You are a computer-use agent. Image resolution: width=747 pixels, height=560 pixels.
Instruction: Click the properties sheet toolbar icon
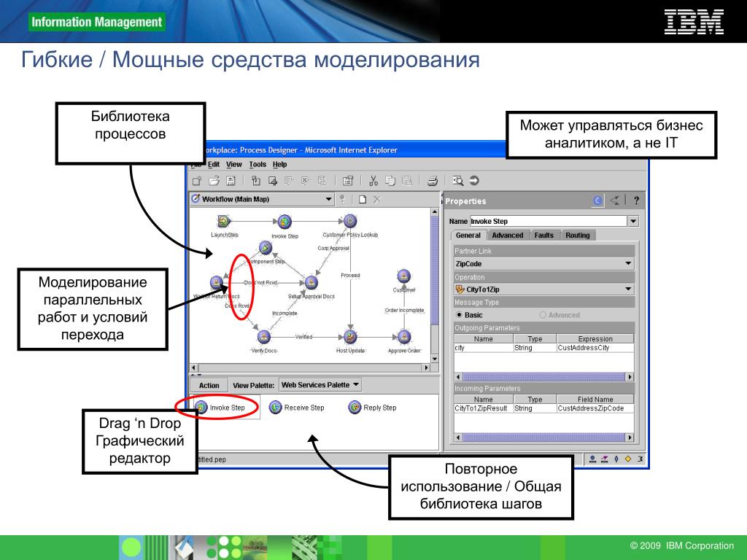(348, 181)
